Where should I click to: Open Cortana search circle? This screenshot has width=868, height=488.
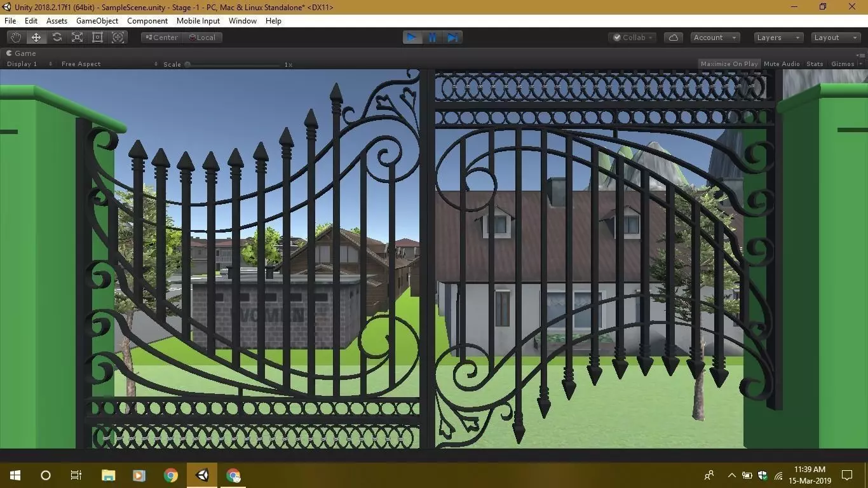(x=46, y=475)
